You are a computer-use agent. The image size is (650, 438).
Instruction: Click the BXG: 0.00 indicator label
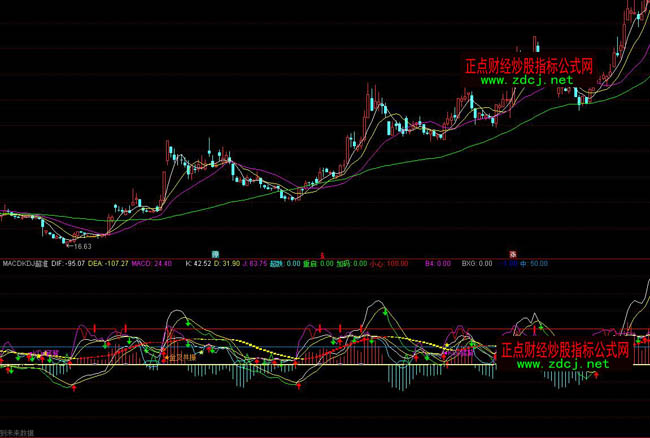coord(476,264)
